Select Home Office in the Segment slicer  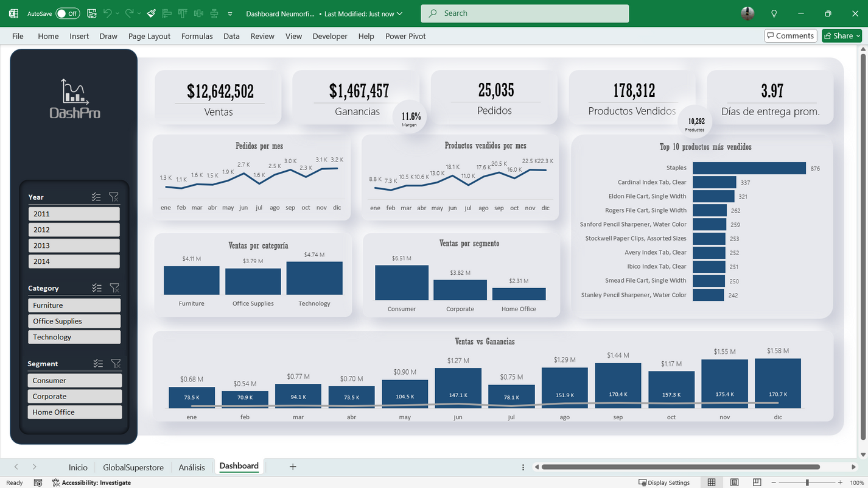(74, 411)
